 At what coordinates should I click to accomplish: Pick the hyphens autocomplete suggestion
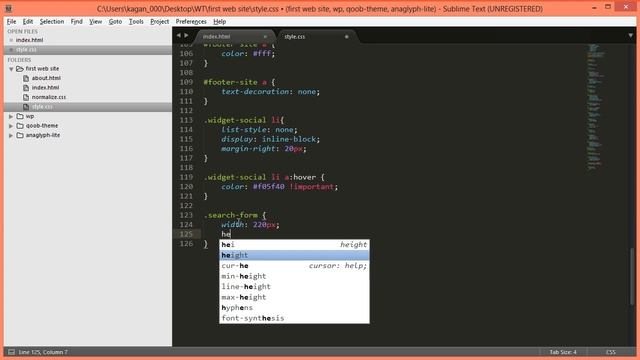click(294, 308)
